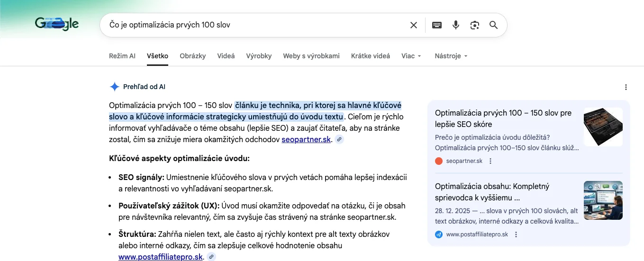This screenshot has height=261, width=644.
Task: Clear the search box with X icon
Action: point(414,25)
